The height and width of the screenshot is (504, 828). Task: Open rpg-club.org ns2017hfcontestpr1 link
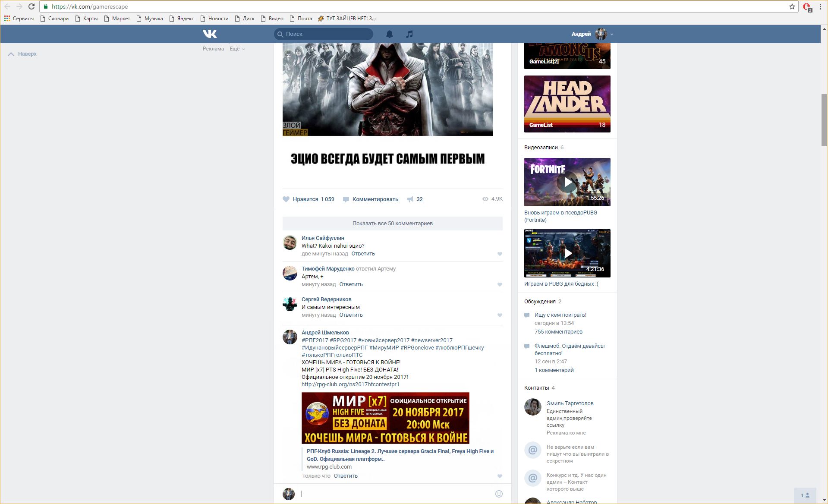350,384
